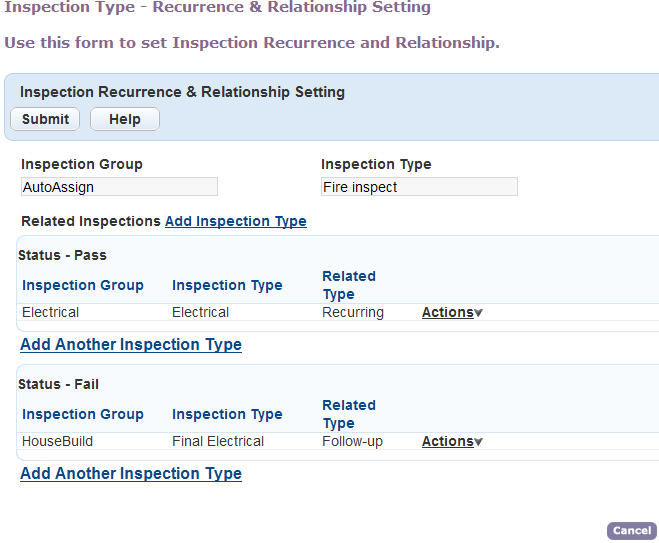This screenshot has width=659, height=543.
Task: Click the Inspection Type field showing Fire inspect
Action: pos(419,187)
